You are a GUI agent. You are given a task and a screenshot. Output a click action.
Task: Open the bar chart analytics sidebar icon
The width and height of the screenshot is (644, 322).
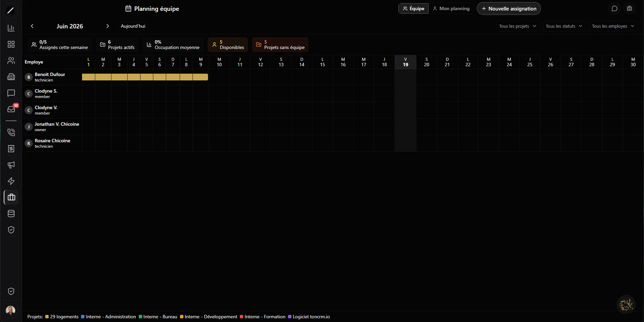pyautogui.click(x=11, y=28)
